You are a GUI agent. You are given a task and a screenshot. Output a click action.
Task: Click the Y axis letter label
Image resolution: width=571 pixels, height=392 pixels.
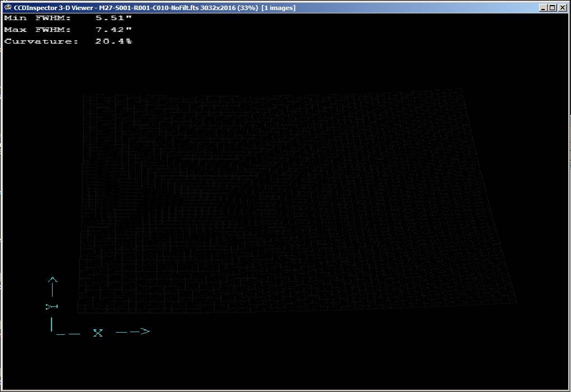tap(52, 306)
